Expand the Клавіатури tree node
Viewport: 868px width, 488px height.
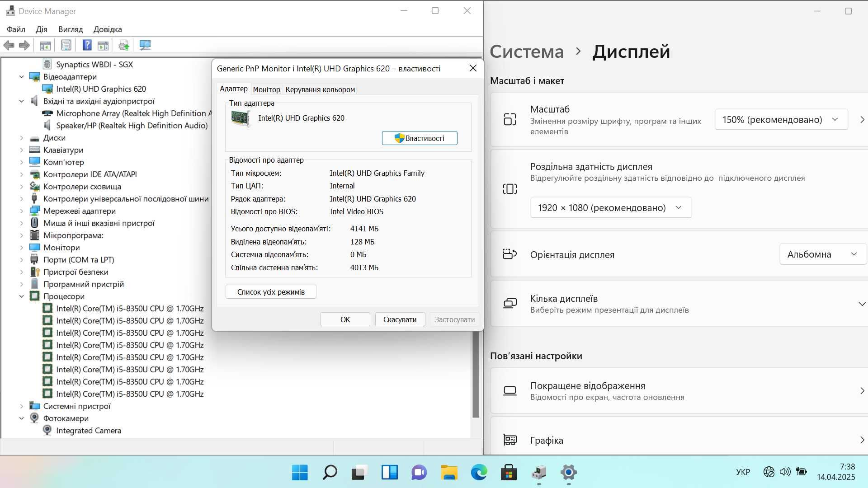(x=21, y=150)
